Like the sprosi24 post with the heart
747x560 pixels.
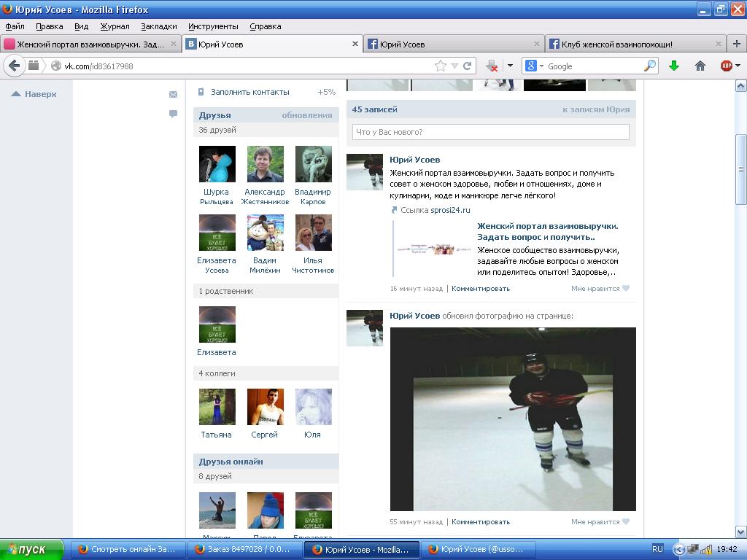coord(626,288)
